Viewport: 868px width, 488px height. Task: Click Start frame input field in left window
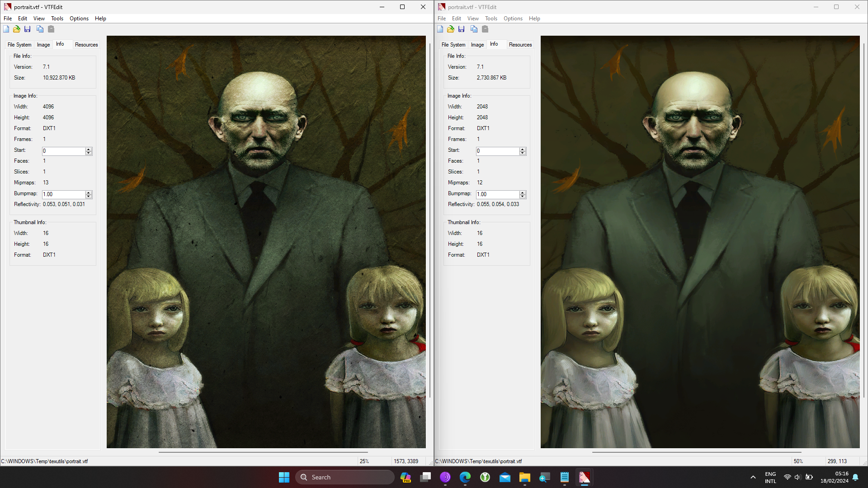pyautogui.click(x=63, y=151)
